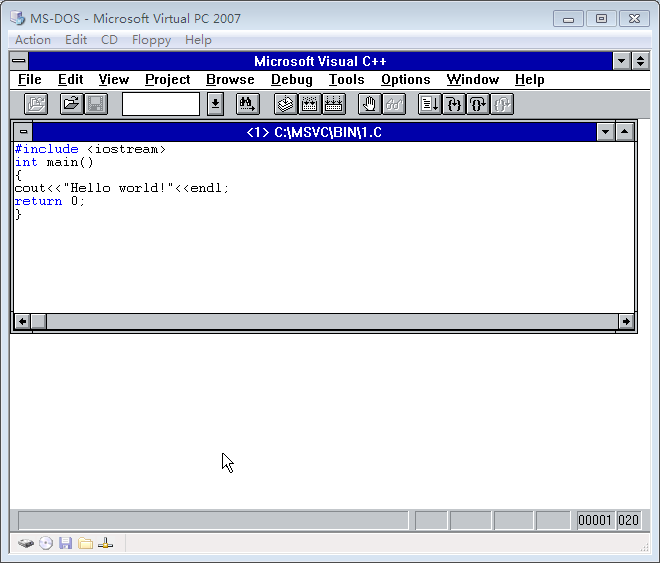Viewport: 660px width, 563px height.
Task: Click the Toggle Breakpoint hand icon
Action: point(370,104)
